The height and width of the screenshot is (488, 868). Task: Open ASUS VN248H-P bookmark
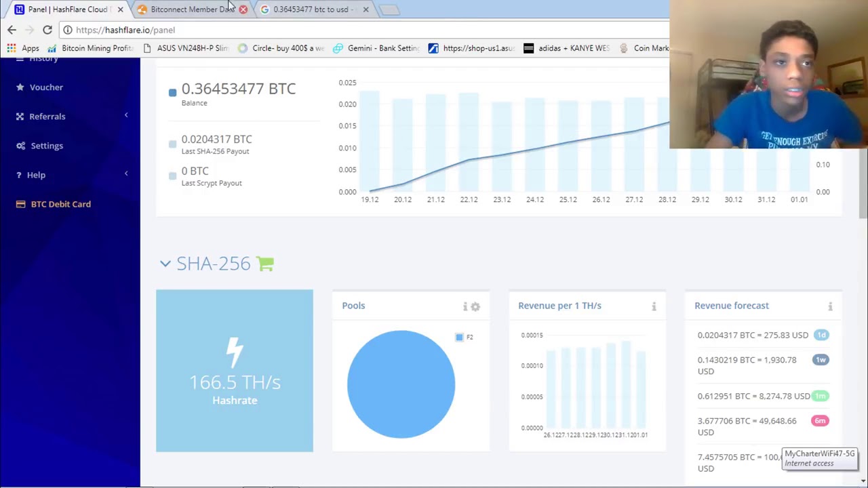[x=186, y=48]
